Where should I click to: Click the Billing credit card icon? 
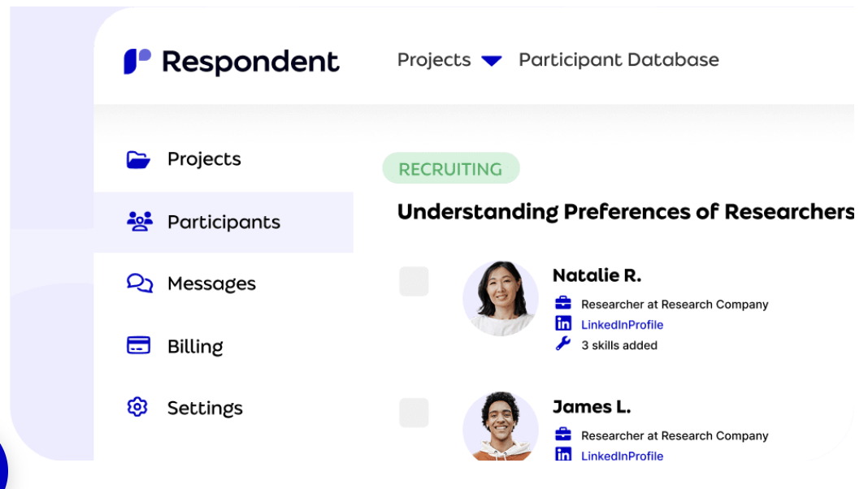(138, 345)
